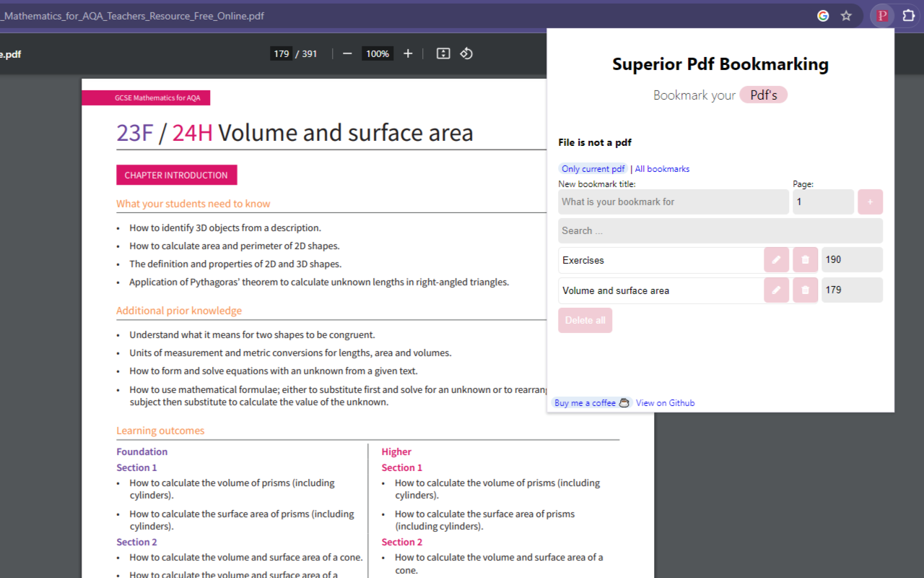Zoom out of the PDF document
Image resolution: width=924 pixels, height=578 pixels.
coord(347,53)
